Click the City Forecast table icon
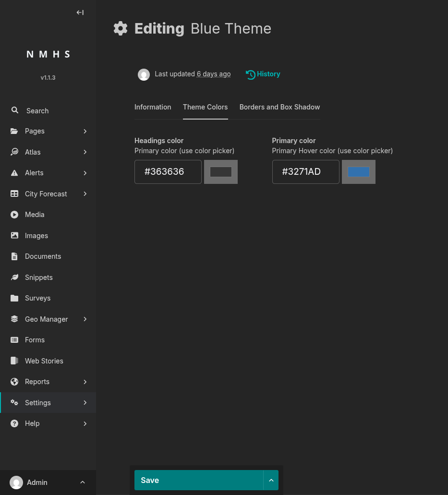This screenshot has height=495, width=448. 14,194
